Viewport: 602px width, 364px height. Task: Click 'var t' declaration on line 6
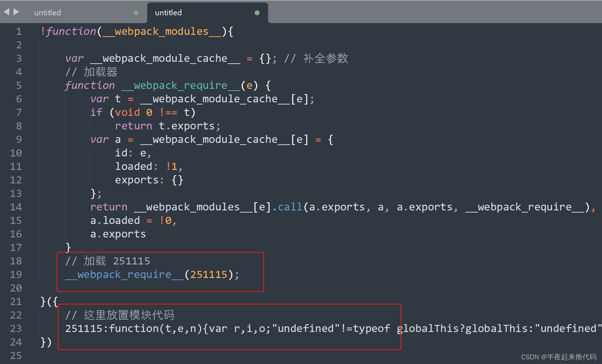[x=106, y=99]
